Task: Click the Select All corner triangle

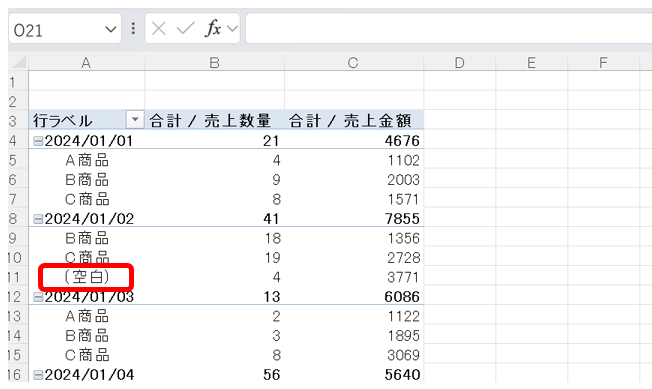Action: (19, 62)
